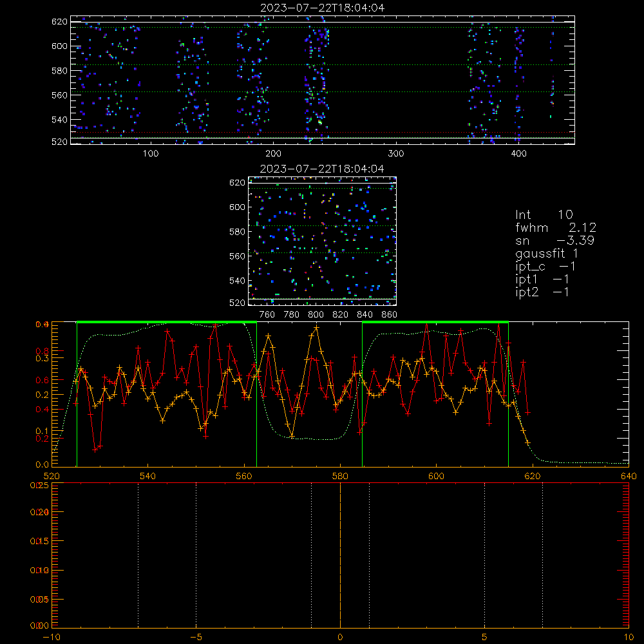Select the 'ipt1 -1' readout text
Viewport: 644px width, 644px height.
click(542, 279)
